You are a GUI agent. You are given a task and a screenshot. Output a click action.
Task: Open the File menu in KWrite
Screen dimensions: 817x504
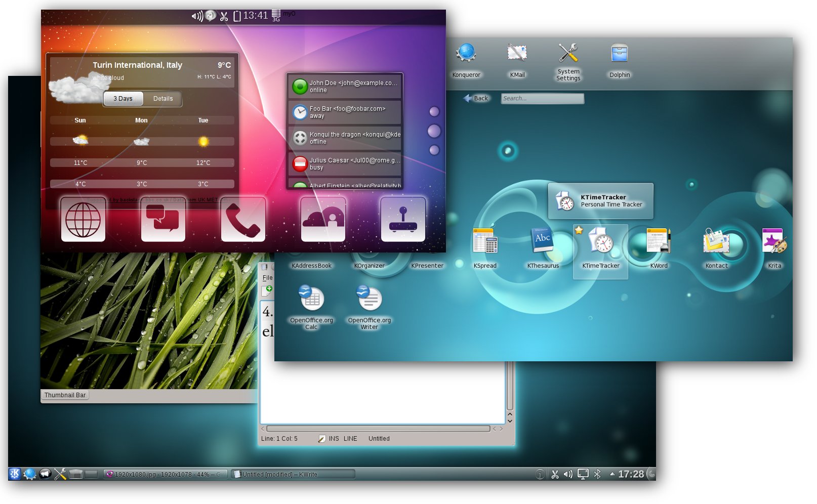click(x=267, y=278)
